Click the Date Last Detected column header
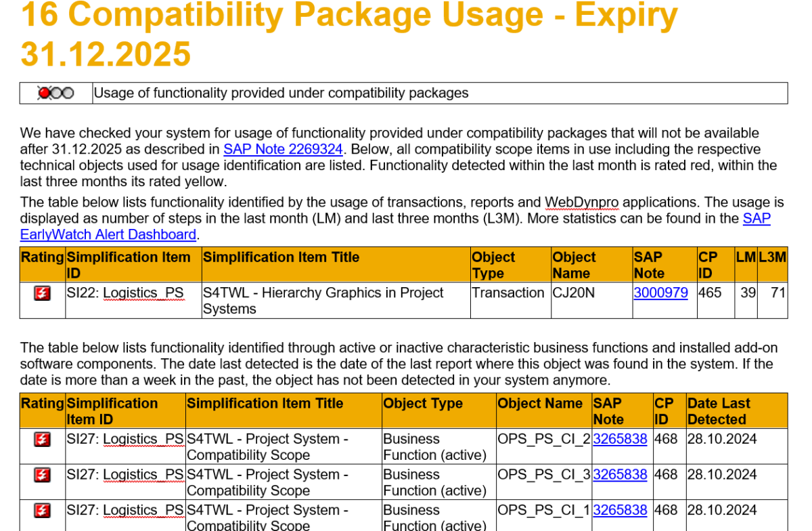The width and height of the screenshot is (812, 531). click(719, 410)
